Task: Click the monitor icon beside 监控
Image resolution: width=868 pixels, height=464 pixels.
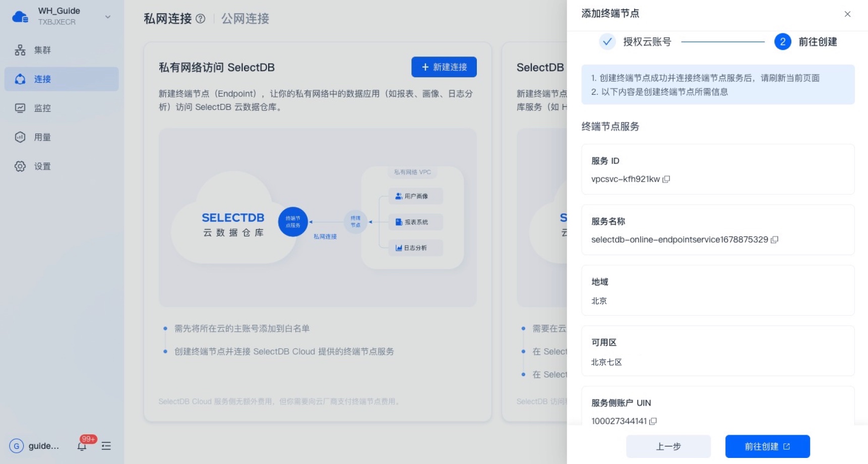Action: [x=20, y=108]
